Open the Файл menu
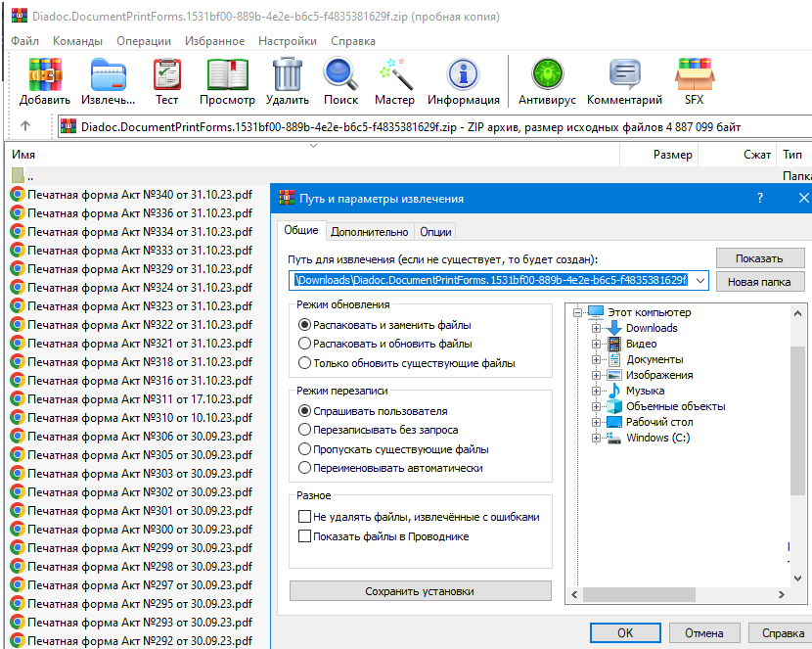 24,41
